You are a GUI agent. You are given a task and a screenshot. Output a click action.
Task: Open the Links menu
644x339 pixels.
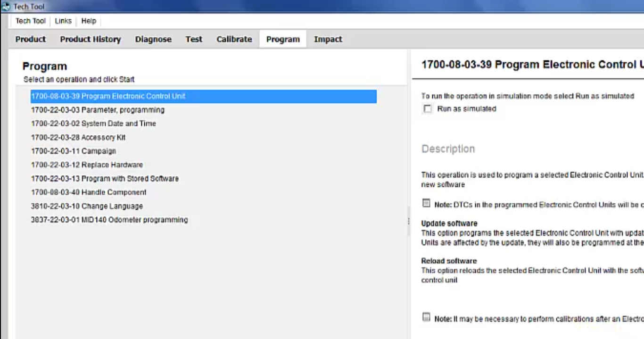click(x=63, y=21)
